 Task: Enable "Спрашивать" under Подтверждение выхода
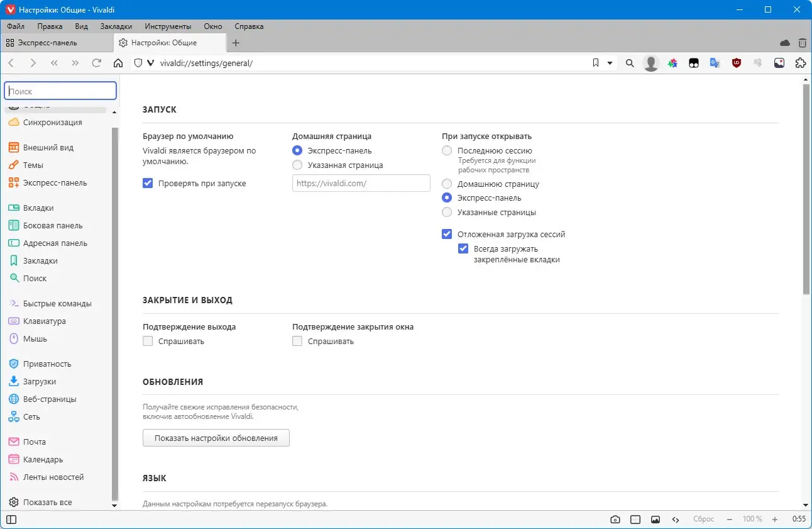coord(148,342)
